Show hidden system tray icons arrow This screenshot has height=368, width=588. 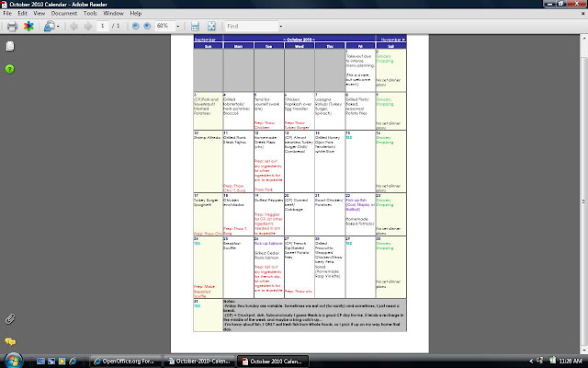[x=531, y=362]
